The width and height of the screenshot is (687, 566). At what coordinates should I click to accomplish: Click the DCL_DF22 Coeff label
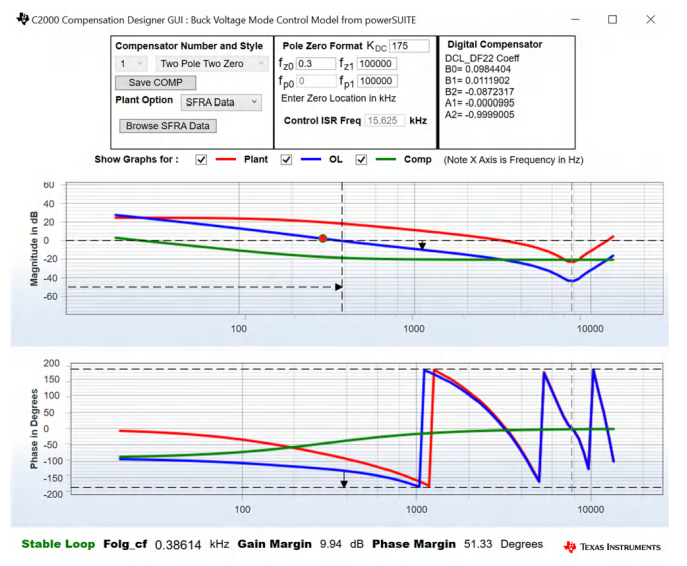pos(482,58)
